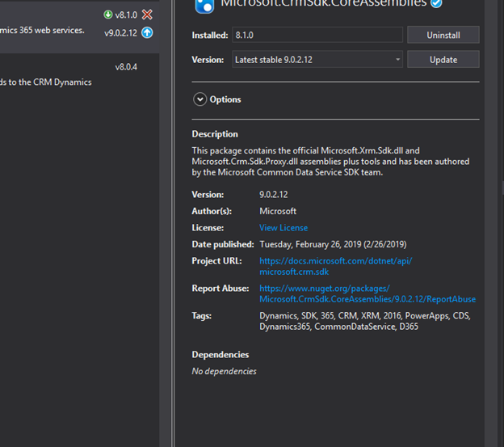Click the blue up-arrow update icon beside v9.0.2.12
This screenshot has height=447, width=504.
tap(147, 33)
